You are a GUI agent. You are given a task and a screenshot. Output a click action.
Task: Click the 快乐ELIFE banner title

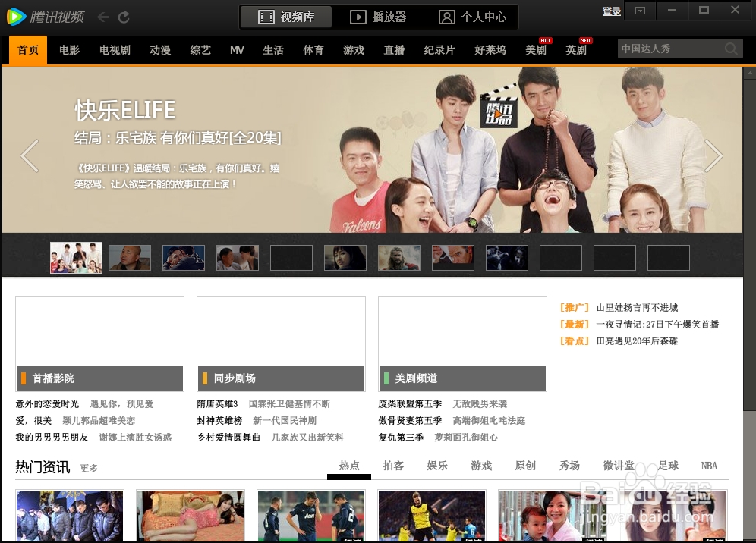(x=125, y=110)
